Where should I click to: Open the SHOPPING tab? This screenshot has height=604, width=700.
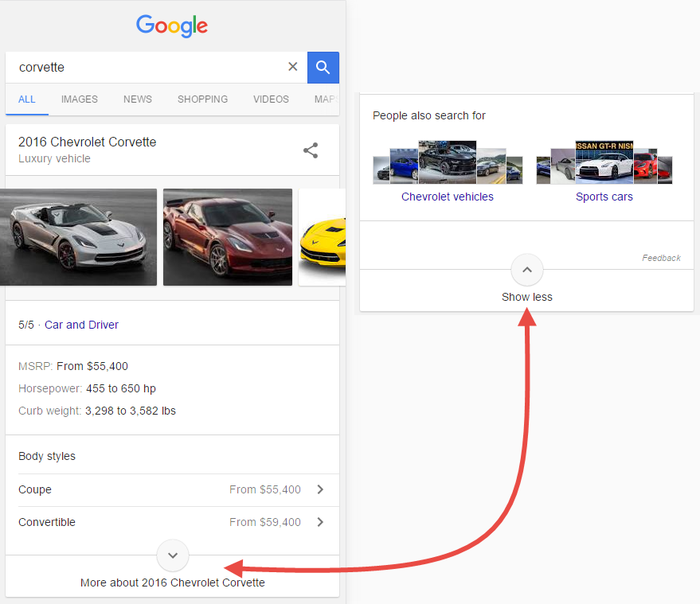(x=203, y=99)
